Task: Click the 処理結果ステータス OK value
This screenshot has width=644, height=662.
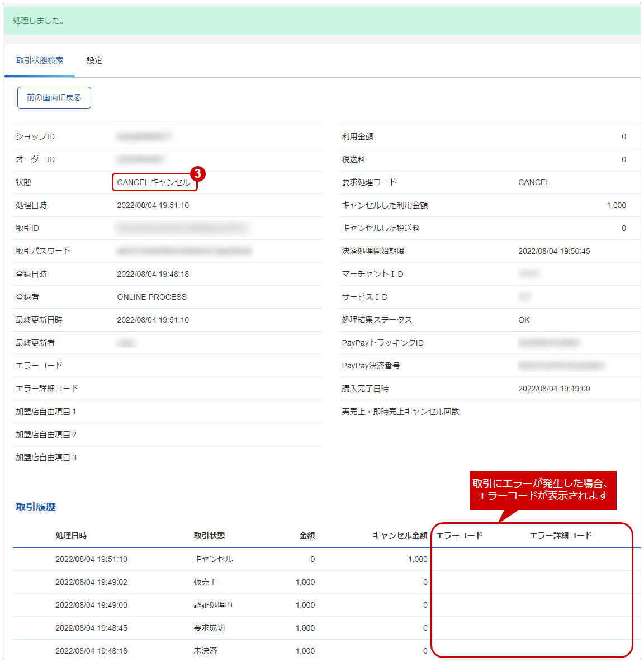Action: click(x=524, y=320)
